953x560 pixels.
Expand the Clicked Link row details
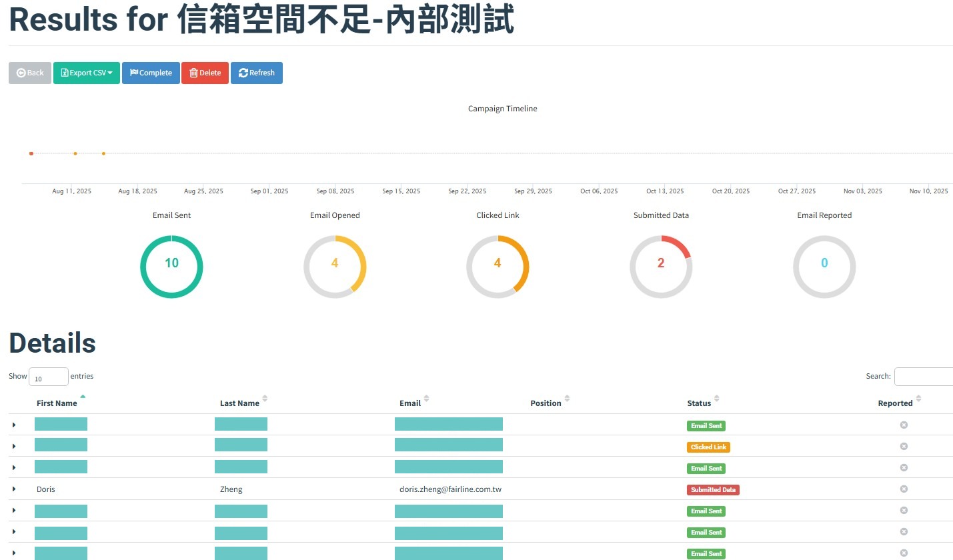click(x=14, y=447)
